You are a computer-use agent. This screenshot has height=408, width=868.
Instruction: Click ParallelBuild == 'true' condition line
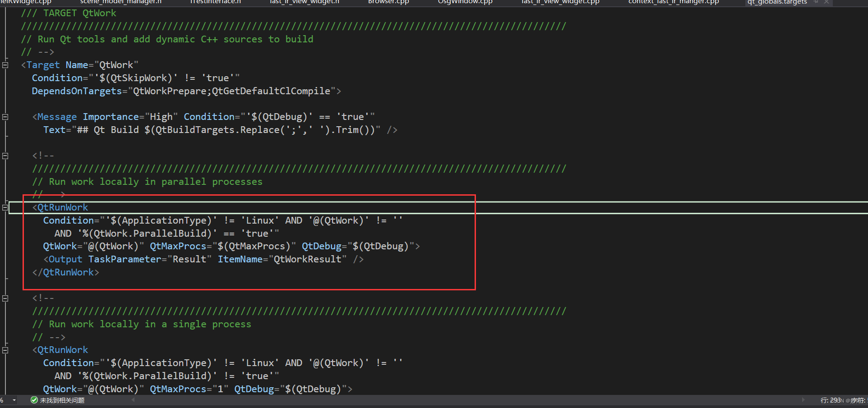167,234
